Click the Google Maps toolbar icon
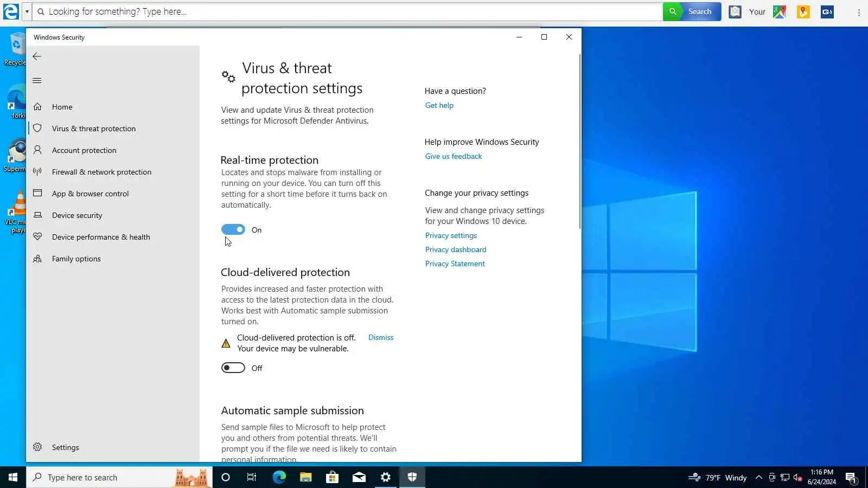The width and height of the screenshot is (868, 488). (780, 12)
